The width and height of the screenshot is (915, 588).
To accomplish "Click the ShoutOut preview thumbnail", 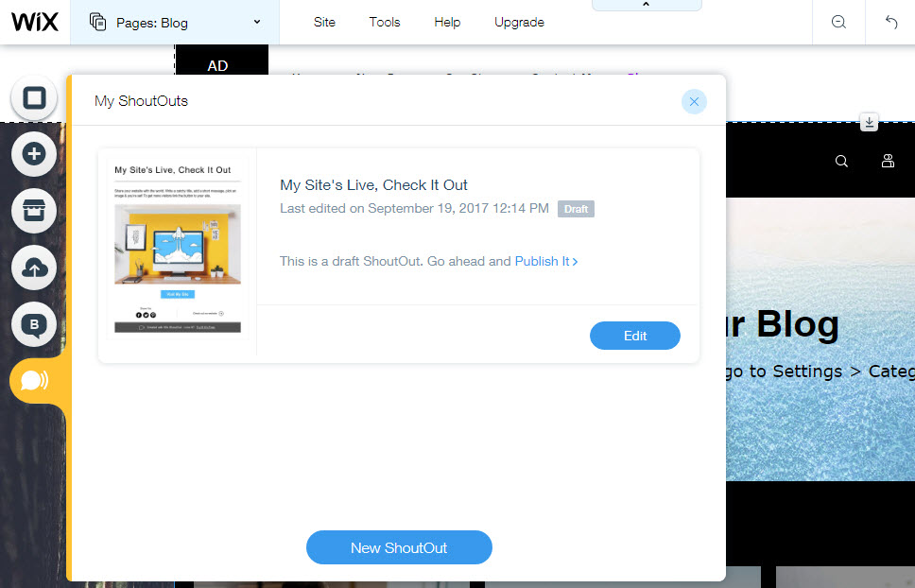I will tap(178, 249).
